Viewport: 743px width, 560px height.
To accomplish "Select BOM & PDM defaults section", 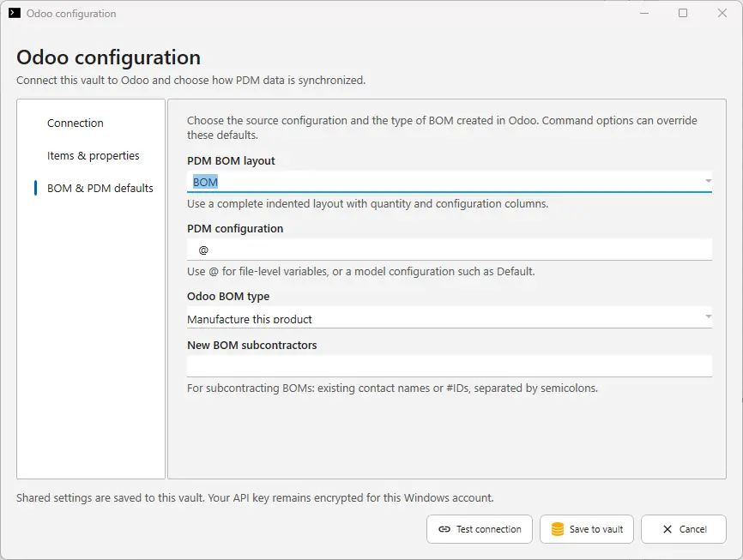I will pyautogui.click(x=91, y=188).
